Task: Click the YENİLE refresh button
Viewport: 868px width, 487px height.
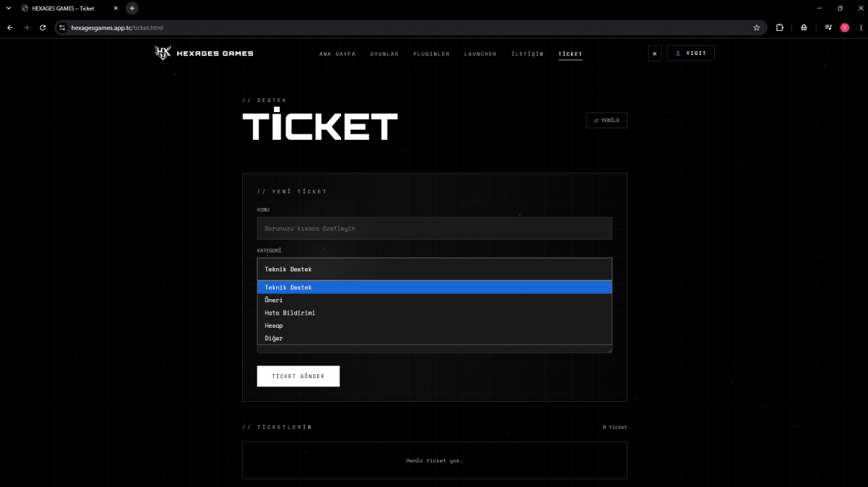Action: (x=607, y=120)
